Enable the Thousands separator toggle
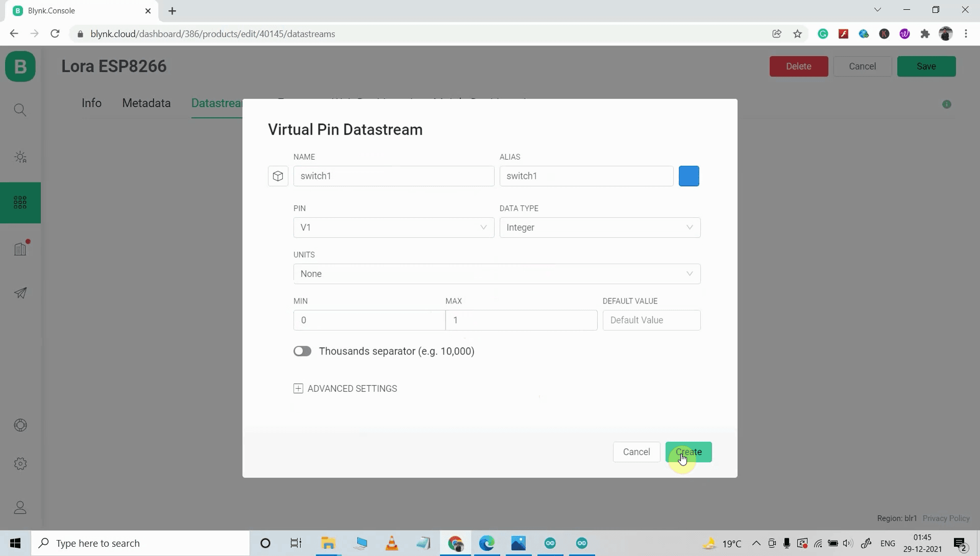 click(x=302, y=351)
